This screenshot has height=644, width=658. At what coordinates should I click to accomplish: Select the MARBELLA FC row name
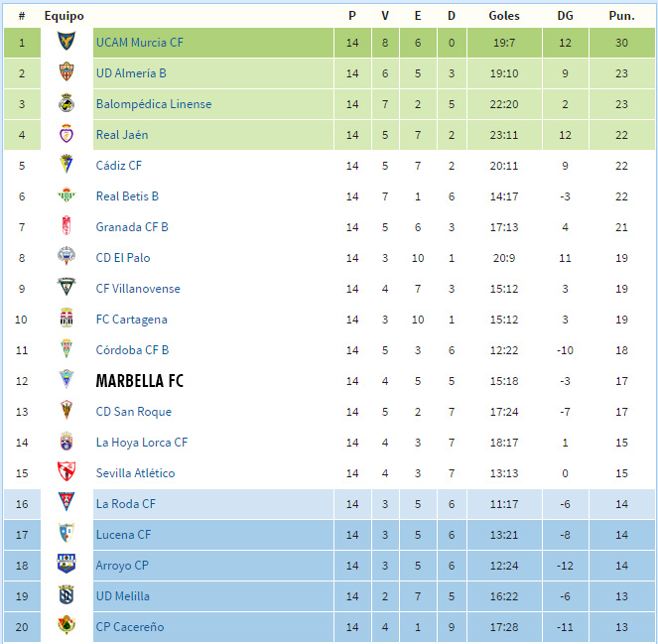coord(140,381)
